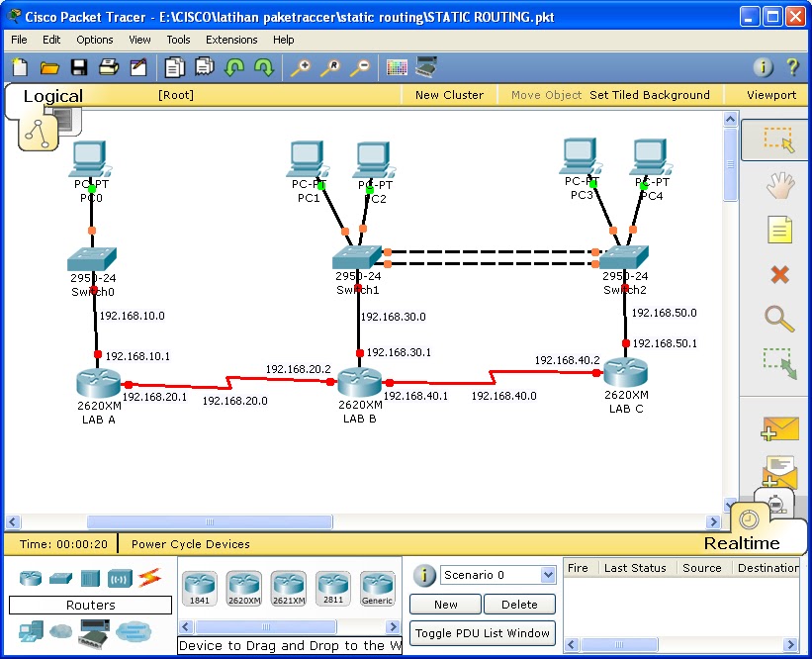Choose the Add Simple PDU envelope

(x=780, y=428)
